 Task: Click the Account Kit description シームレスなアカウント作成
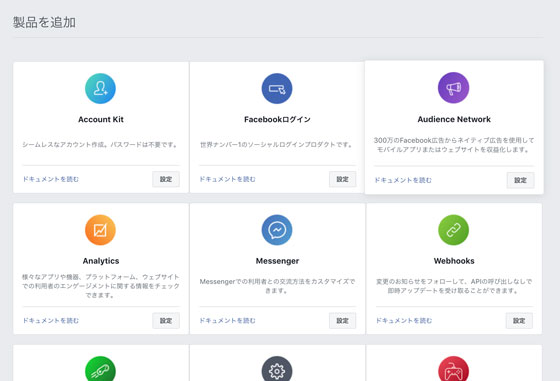100,145
